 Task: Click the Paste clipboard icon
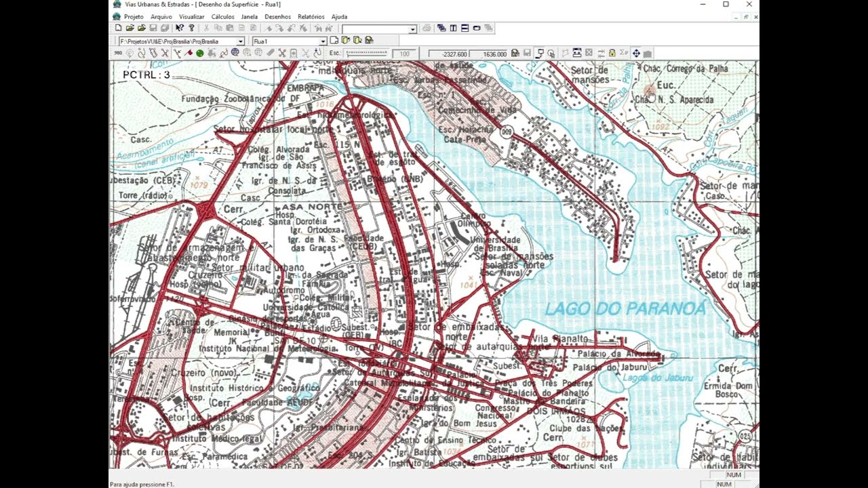pyautogui.click(x=230, y=28)
